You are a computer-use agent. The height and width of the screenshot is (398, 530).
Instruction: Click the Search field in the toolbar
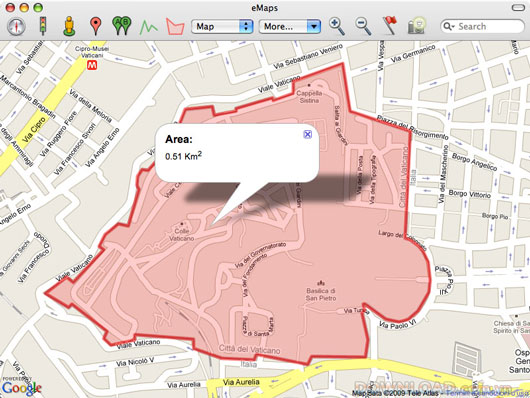coord(482,26)
